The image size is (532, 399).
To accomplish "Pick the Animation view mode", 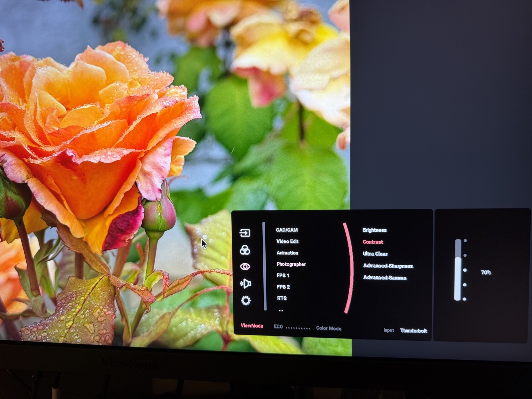I will (x=287, y=253).
